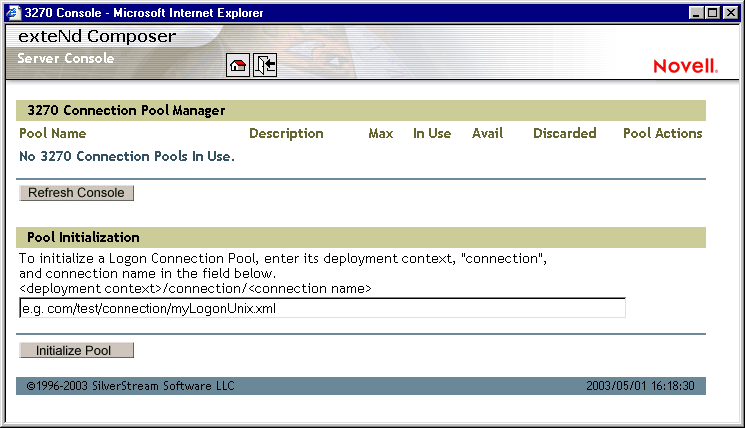The width and height of the screenshot is (745, 428).
Task: Click the 'Pool Initialization' heading
Action: pos(83,238)
